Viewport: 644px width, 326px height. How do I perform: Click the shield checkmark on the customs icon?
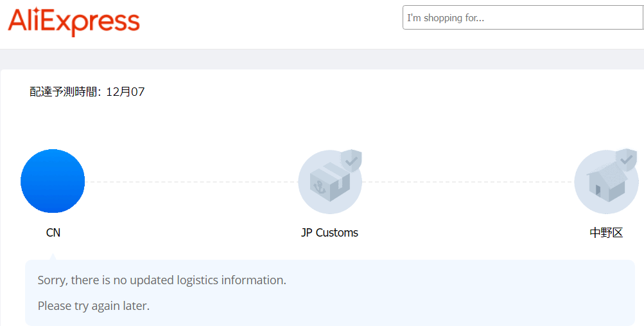tap(351, 160)
